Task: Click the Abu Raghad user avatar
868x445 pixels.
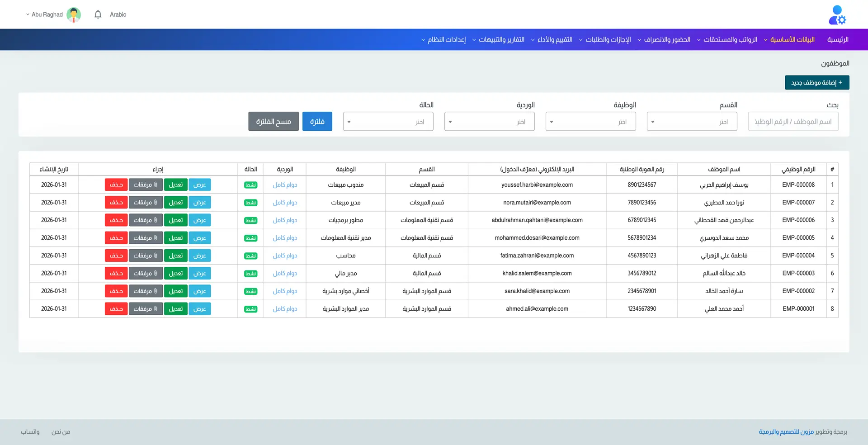Action: click(x=73, y=14)
